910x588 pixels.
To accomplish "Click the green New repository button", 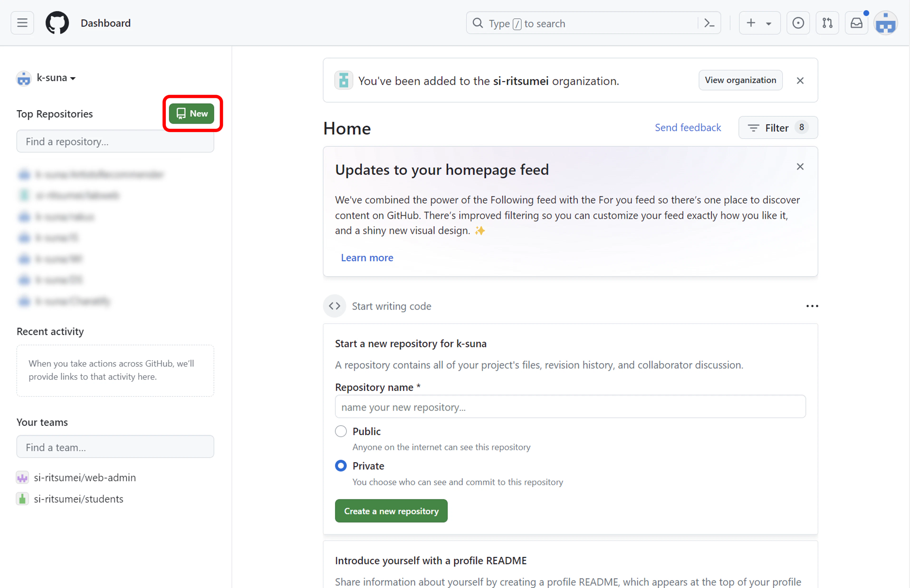I will tap(192, 113).
